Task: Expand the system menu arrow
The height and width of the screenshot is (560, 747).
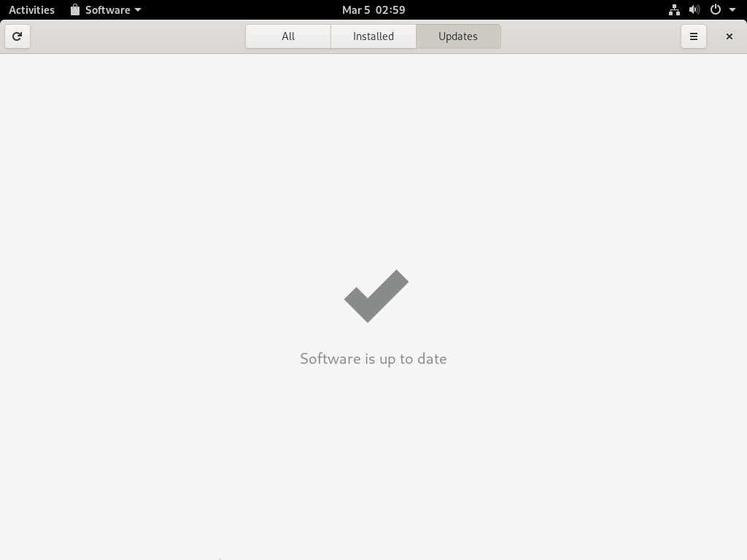Action: point(732,9)
